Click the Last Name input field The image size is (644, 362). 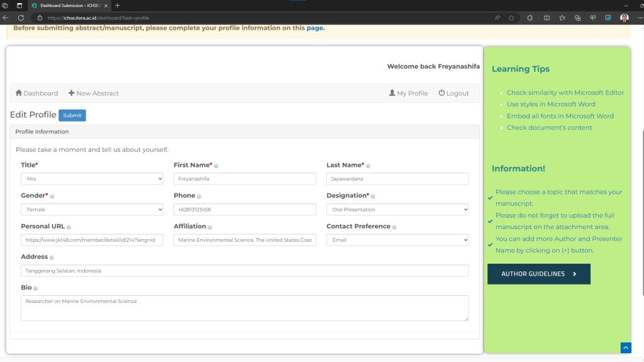(397, 179)
